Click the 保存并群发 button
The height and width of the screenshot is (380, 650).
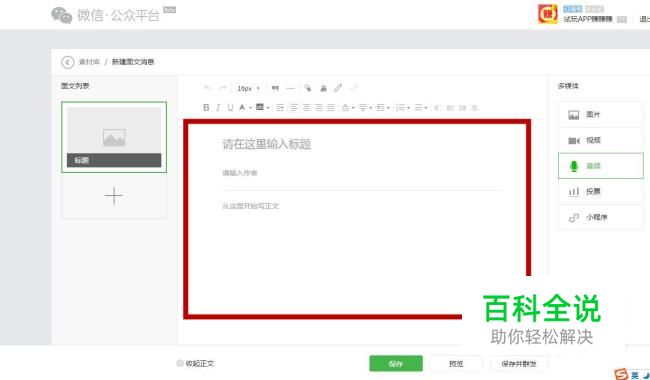(x=519, y=363)
